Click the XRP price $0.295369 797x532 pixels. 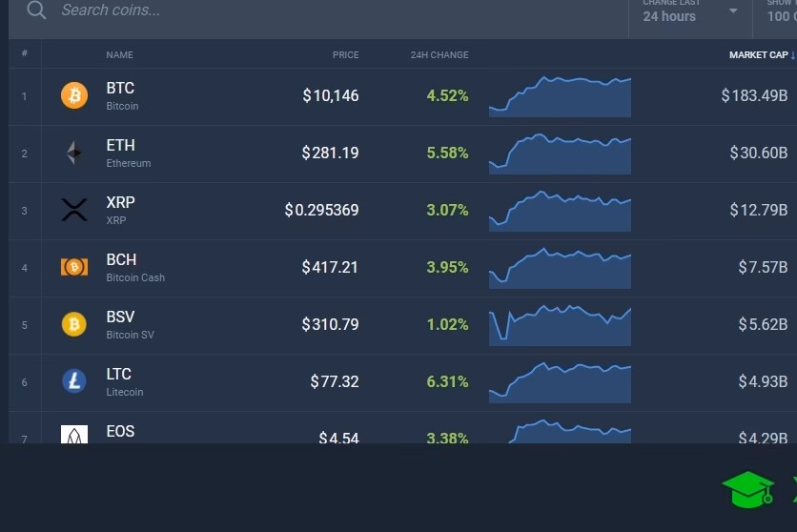click(x=321, y=210)
